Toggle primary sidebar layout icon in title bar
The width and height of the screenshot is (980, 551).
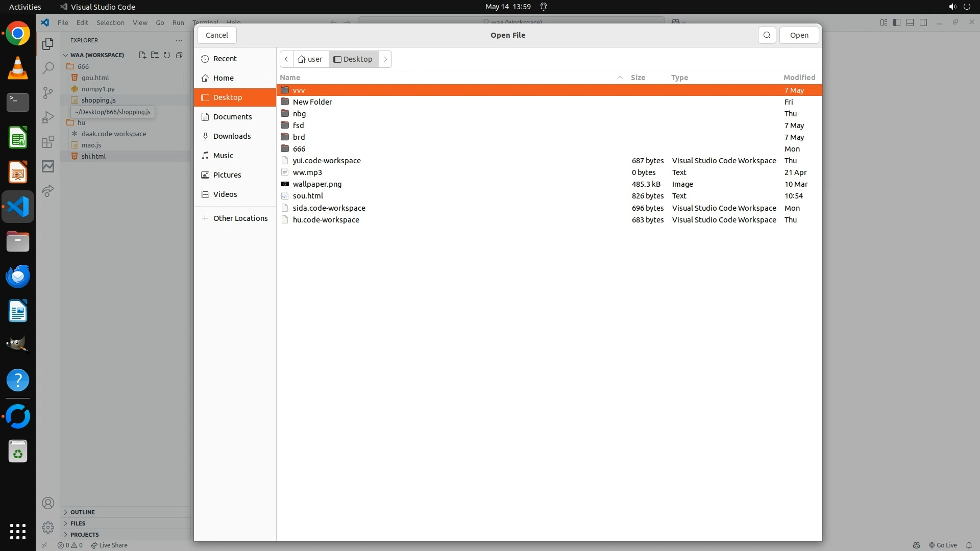click(x=897, y=22)
